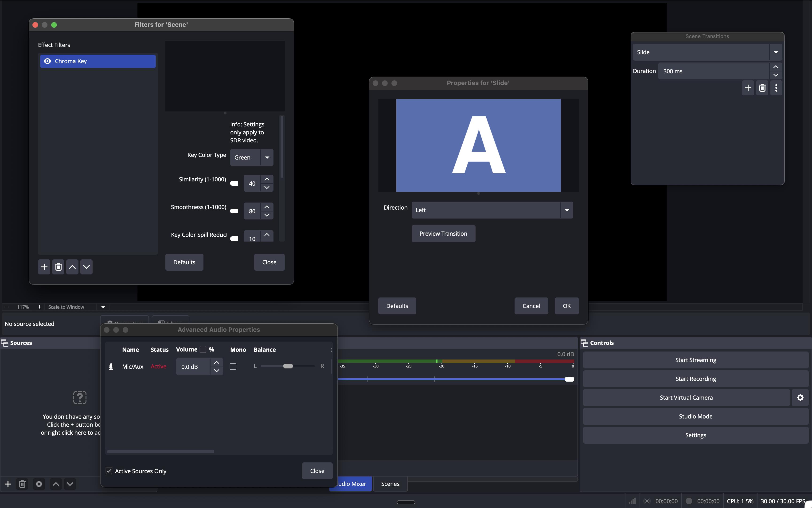Click the Start Streaming button
Screen dimensions: 812x508
click(695, 360)
